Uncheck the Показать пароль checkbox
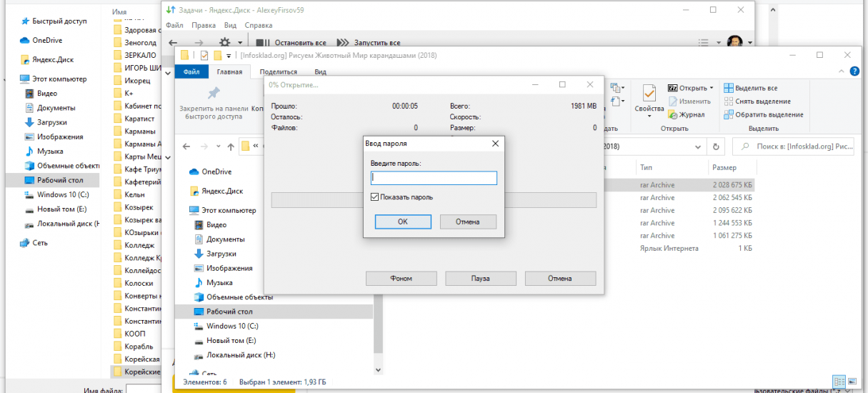This screenshot has width=868, height=393. click(x=375, y=197)
